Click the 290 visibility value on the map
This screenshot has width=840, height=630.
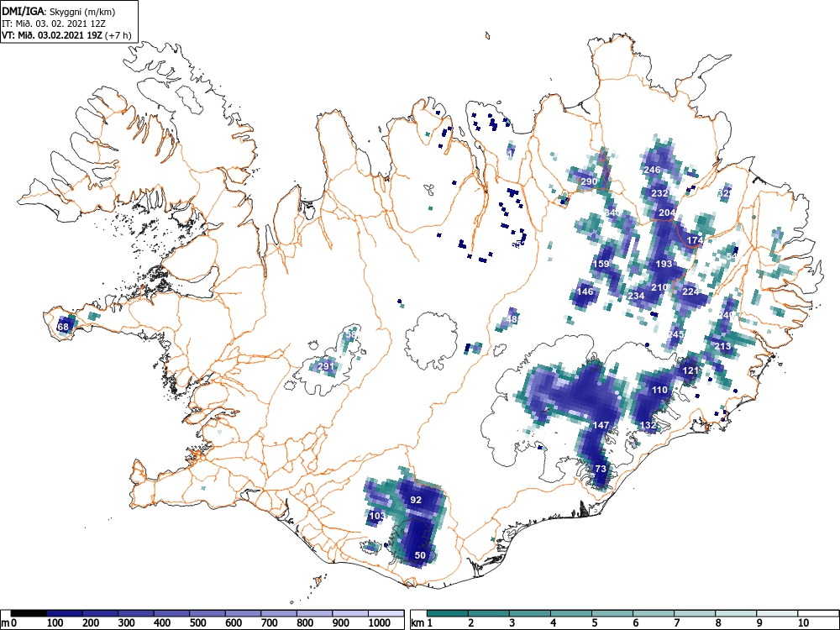(589, 181)
